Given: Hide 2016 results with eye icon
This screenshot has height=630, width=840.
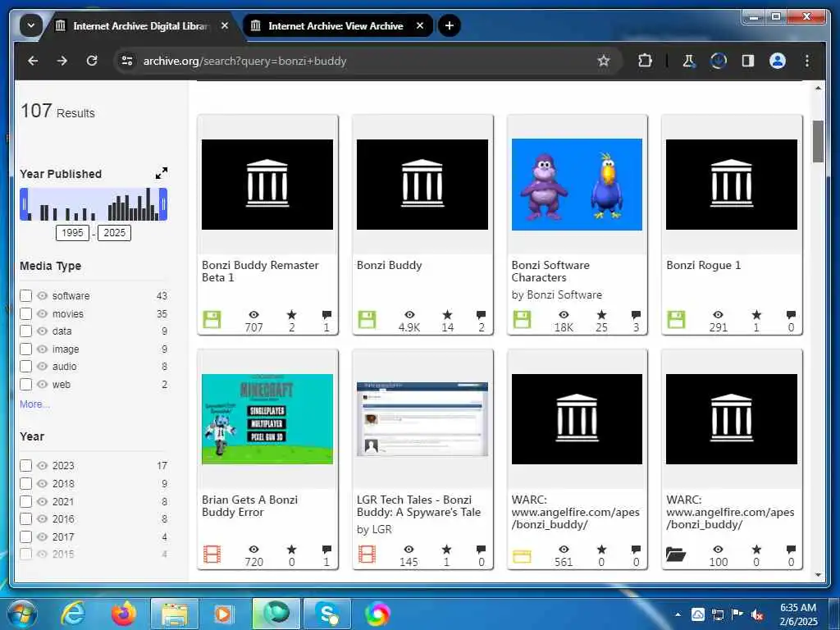Looking at the screenshot, I should click(43, 519).
